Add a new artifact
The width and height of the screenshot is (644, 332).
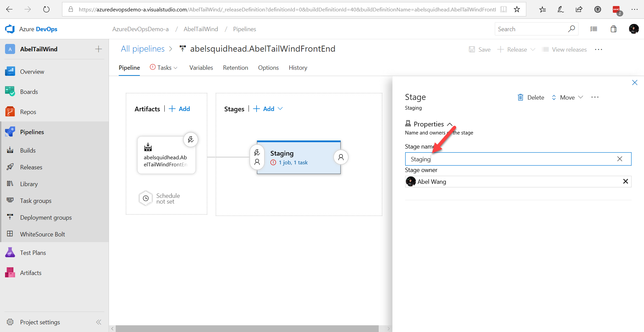click(179, 109)
